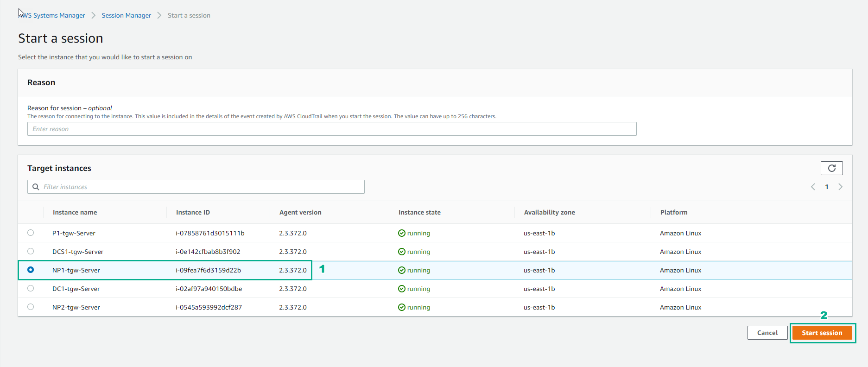Sort by Instance ID column header

[193, 212]
